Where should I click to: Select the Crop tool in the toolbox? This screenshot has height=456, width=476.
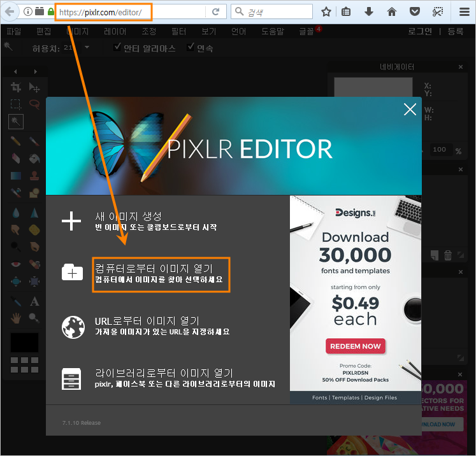pyautogui.click(x=16, y=87)
